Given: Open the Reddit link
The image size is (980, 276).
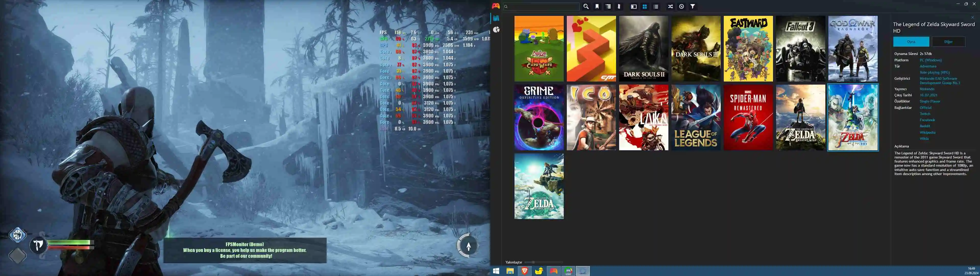Looking at the screenshot, I should 925,126.
